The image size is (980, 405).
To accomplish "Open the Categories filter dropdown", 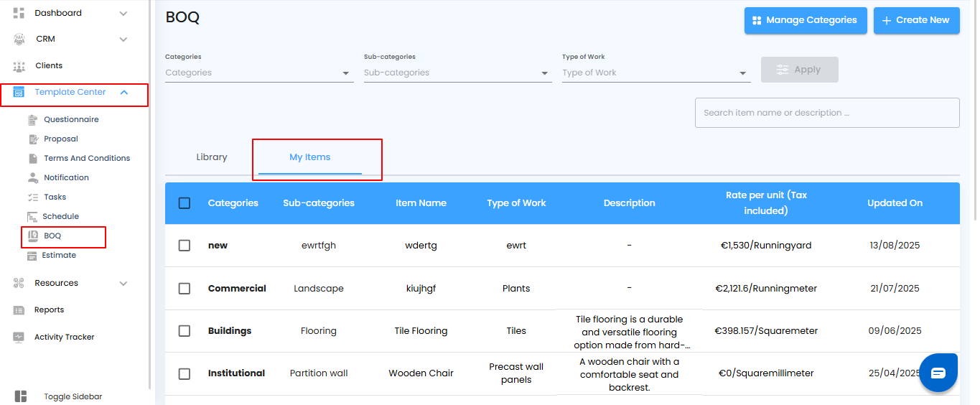I will tap(259, 73).
